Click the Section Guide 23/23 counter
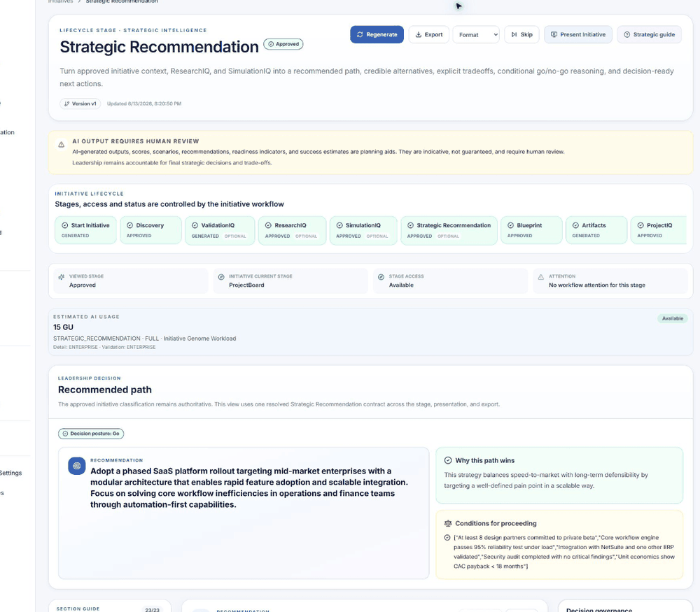Screen dimensions: 700x612 (x=152, y=609)
